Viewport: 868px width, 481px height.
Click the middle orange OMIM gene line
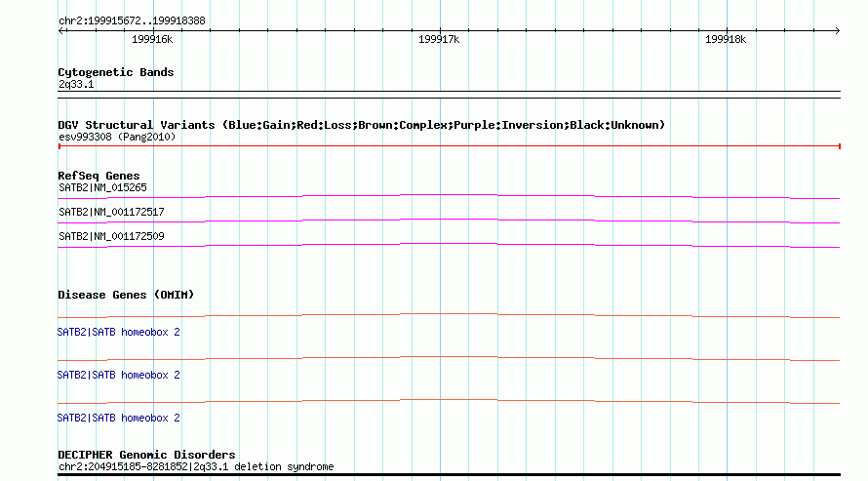(449, 357)
